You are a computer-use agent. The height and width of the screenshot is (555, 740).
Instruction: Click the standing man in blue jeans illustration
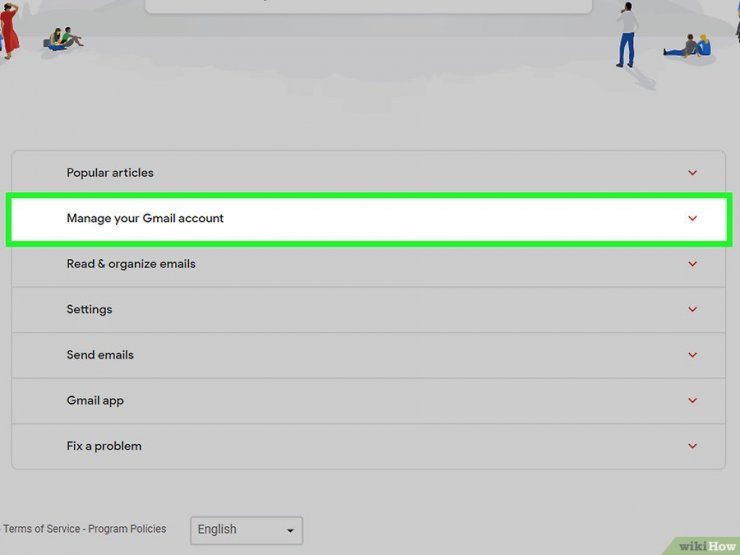pyautogui.click(x=627, y=32)
